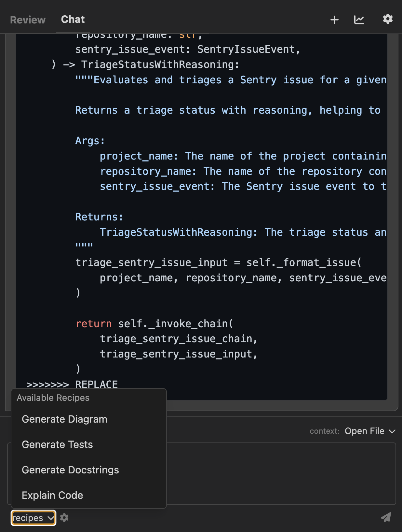Screen dimensions: 402x532
Task: Start a new chat with plus icon
Action: 334,20
